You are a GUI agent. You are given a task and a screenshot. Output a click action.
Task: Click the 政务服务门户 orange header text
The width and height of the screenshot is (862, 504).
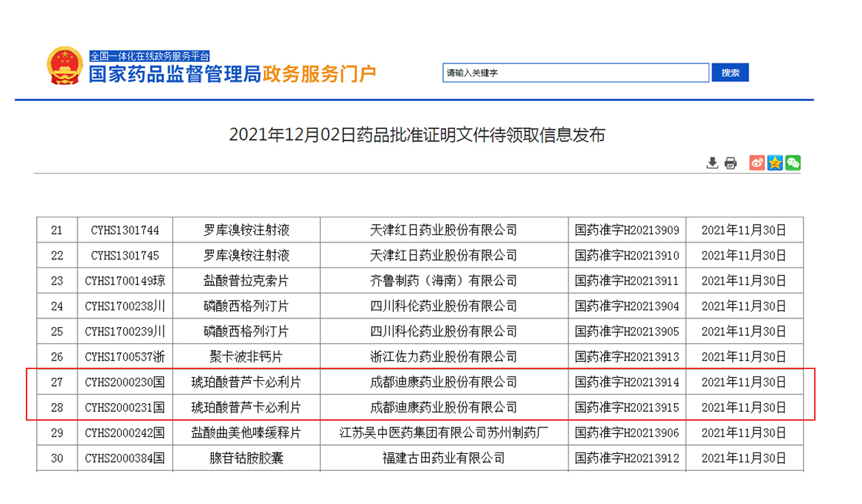pos(319,74)
